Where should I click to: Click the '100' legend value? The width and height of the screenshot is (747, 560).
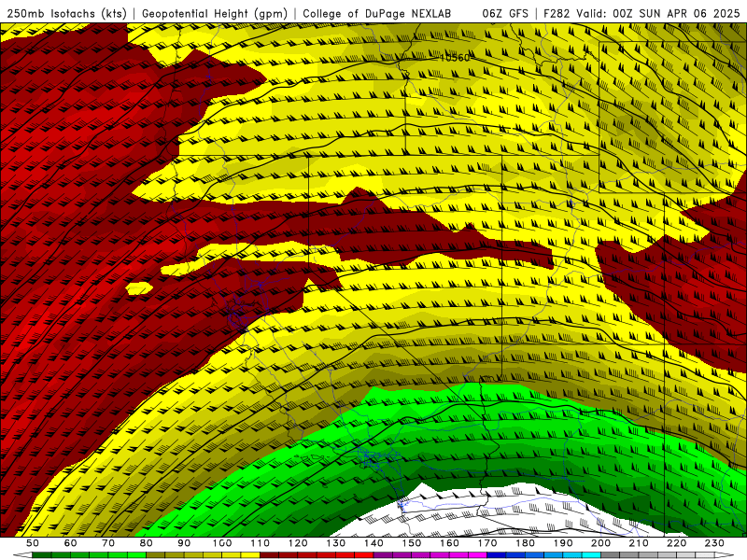click(x=222, y=543)
